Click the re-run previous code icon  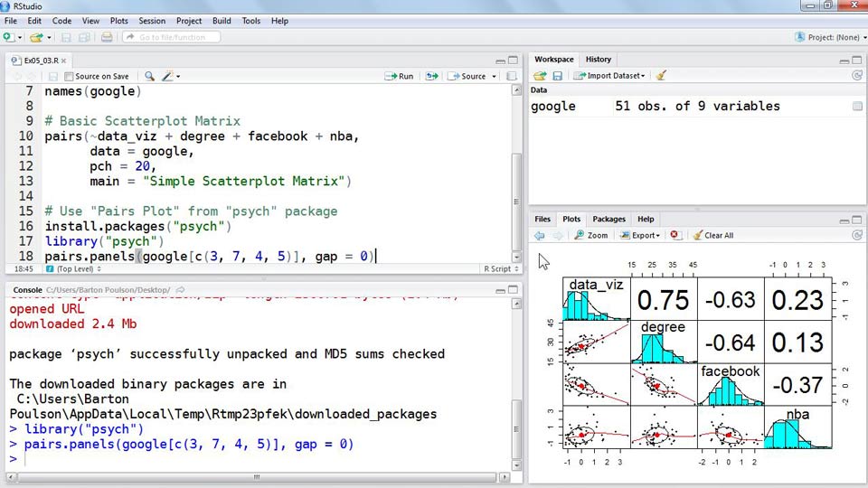(432, 76)
